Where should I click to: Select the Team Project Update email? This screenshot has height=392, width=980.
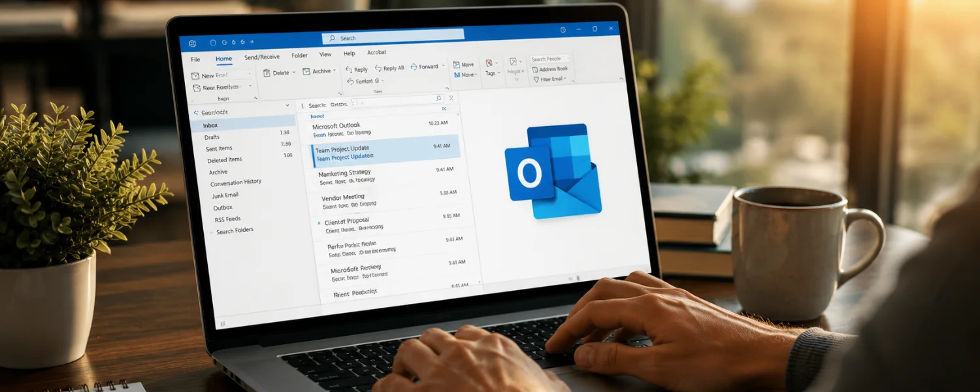[385, 151]
